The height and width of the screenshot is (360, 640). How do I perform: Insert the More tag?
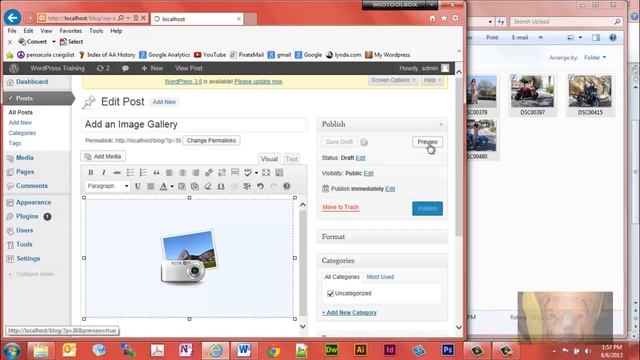pos(235,173)
